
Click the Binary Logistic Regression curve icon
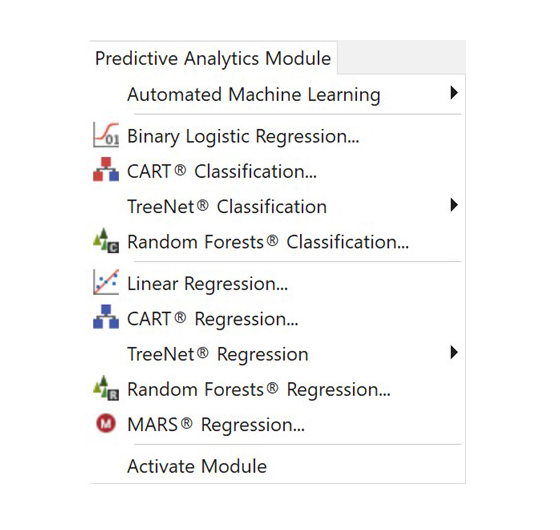pyautogui.click(x=106, y=135)
